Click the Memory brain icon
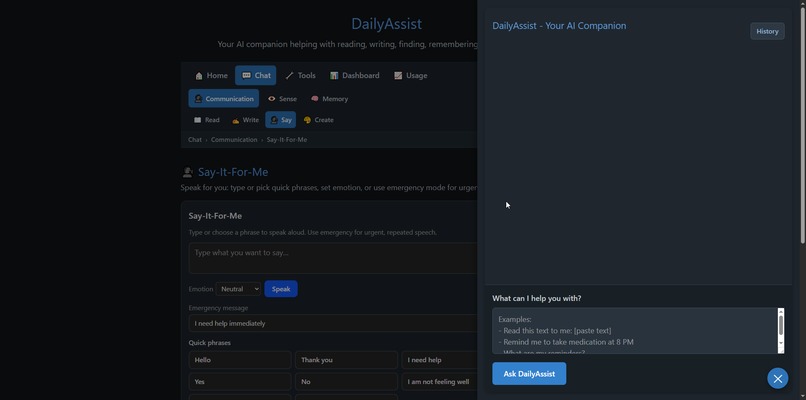This screenshot has width=806, height=400. 315,99
